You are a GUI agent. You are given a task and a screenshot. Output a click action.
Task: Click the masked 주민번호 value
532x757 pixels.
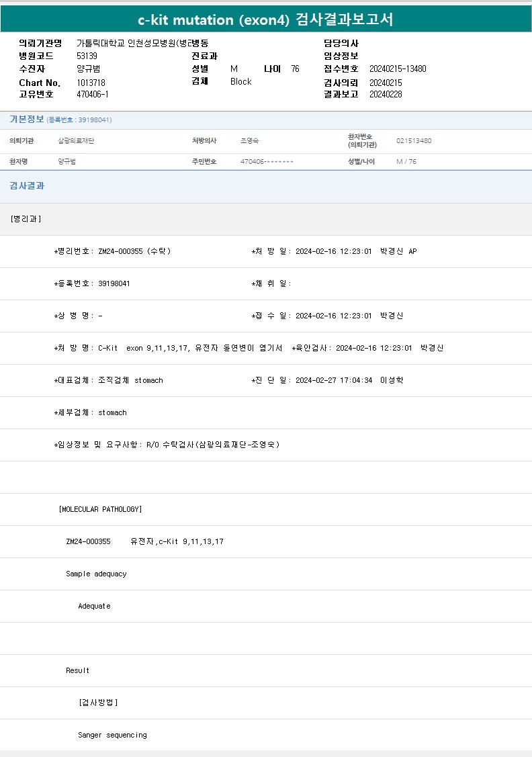coord(267,162)
